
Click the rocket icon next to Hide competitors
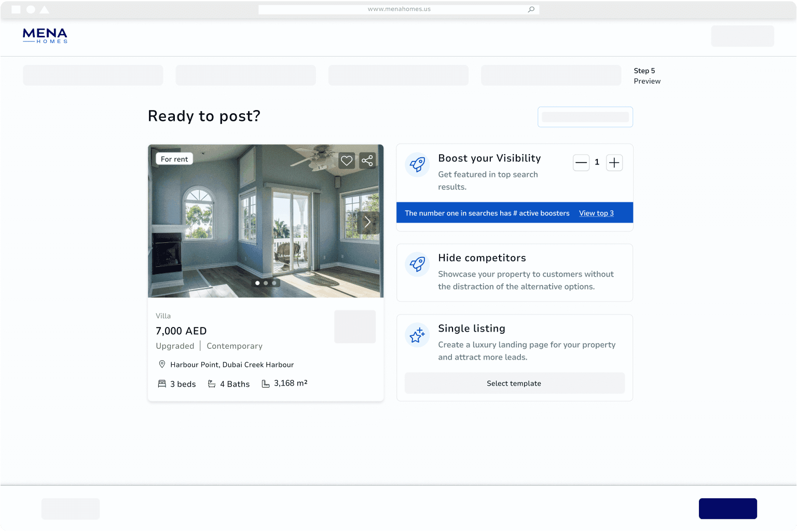417,264
